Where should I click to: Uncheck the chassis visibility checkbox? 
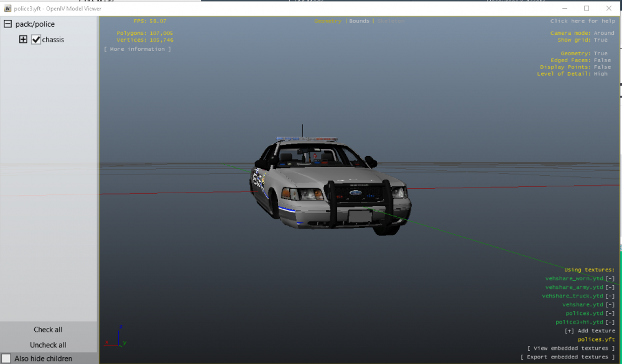point(35,39)
